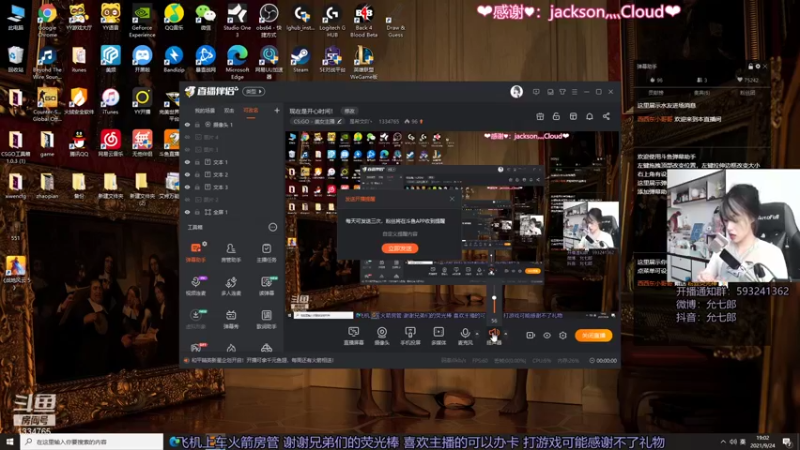800x450 pixels.
Task: Switch to the 我的场景 tab
Action: pyautogui.click(x=205, y=111)
